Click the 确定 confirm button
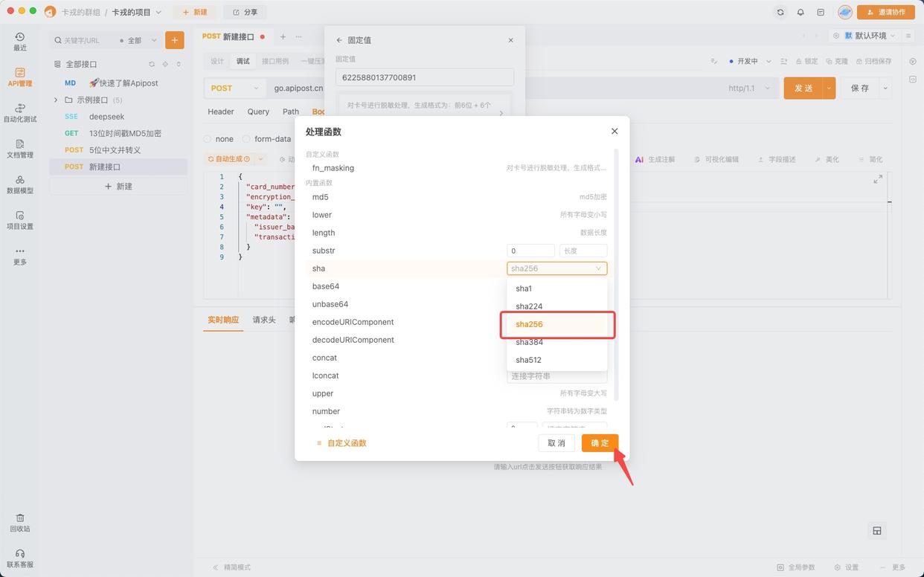Viewport: 924px width, 577px height. click(600, 443)
